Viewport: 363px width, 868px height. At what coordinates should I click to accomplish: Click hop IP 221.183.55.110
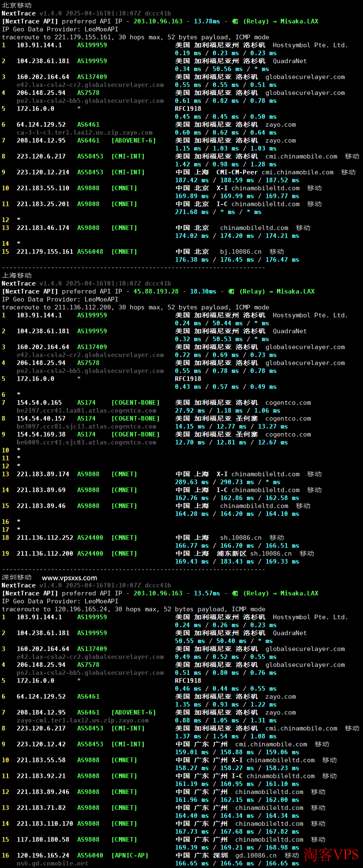click(43, 188)
